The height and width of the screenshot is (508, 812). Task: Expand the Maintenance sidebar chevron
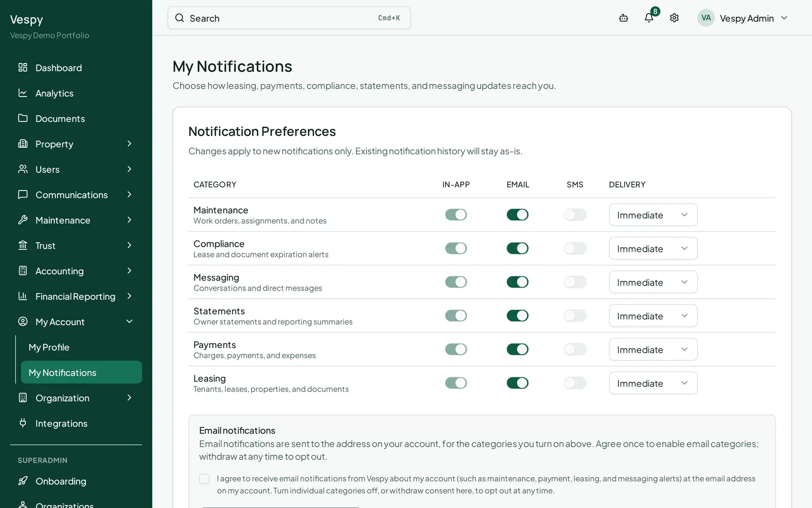pos(129,220)
